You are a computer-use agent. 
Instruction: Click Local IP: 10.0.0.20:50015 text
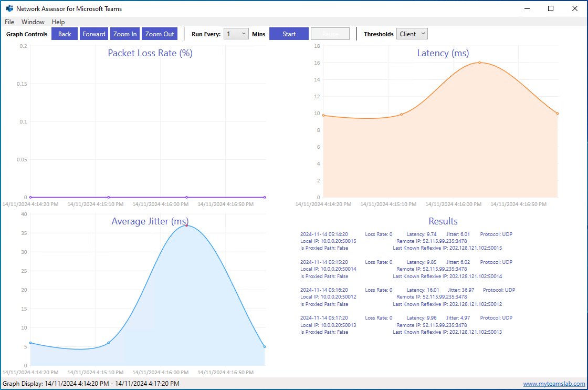pos(328,241)
